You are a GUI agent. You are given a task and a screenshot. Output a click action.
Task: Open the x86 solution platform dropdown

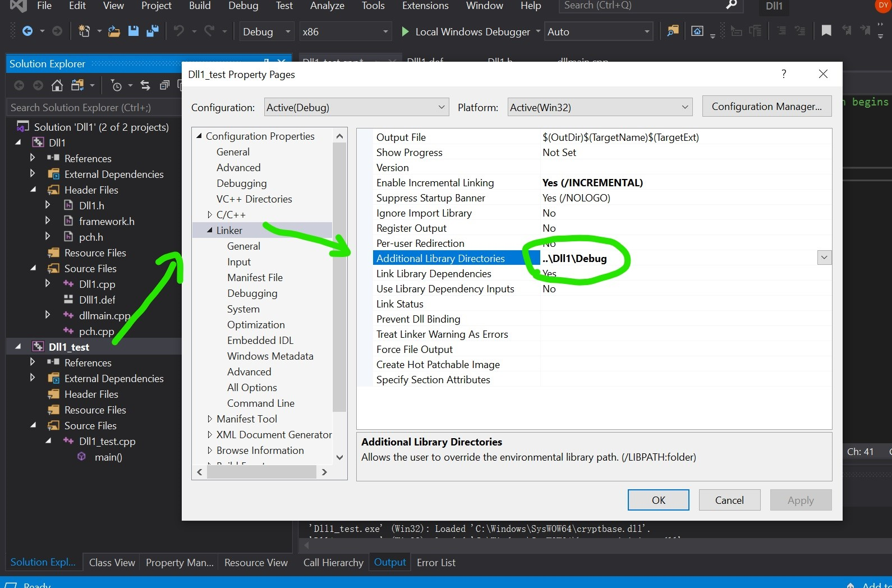pos(345,31)
